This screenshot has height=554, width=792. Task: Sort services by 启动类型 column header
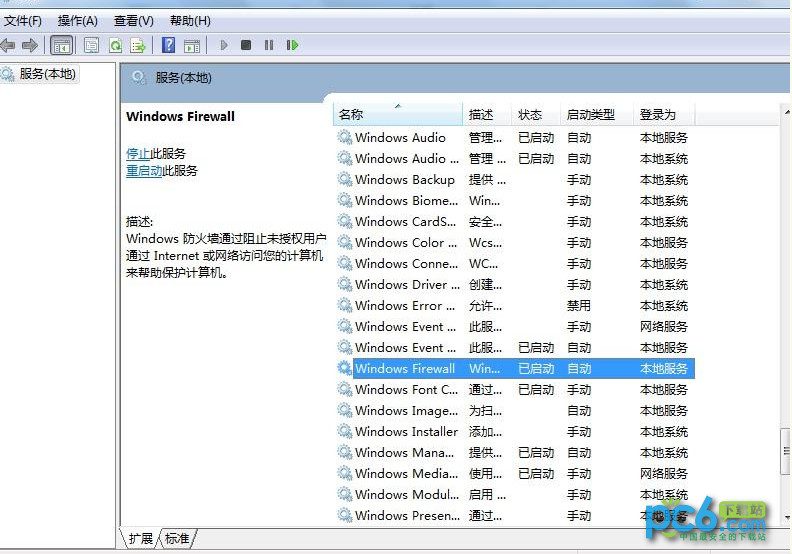pyautogui.click(x=590, y=115)
